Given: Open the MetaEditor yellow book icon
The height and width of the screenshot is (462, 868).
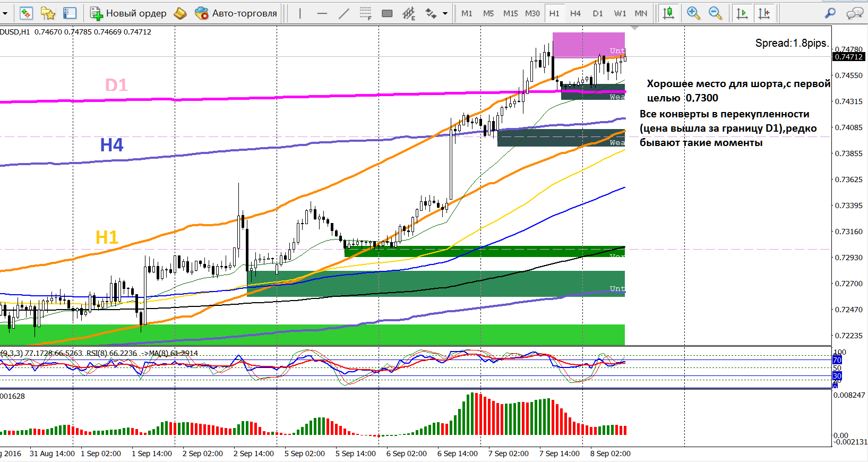Looking at the screenshot, I should click(181, 13).
